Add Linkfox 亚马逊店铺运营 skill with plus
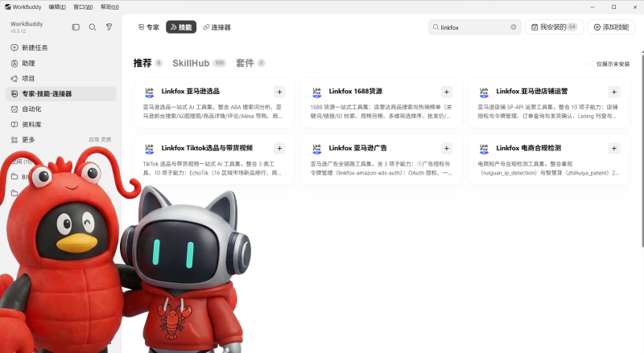This screenshot has height=353, width=644. [614, 92]
